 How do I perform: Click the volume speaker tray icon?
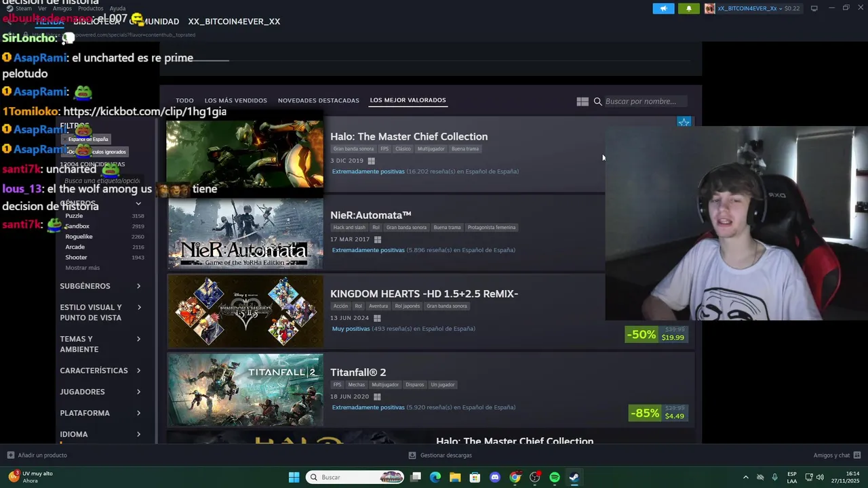tap(820, 477)
